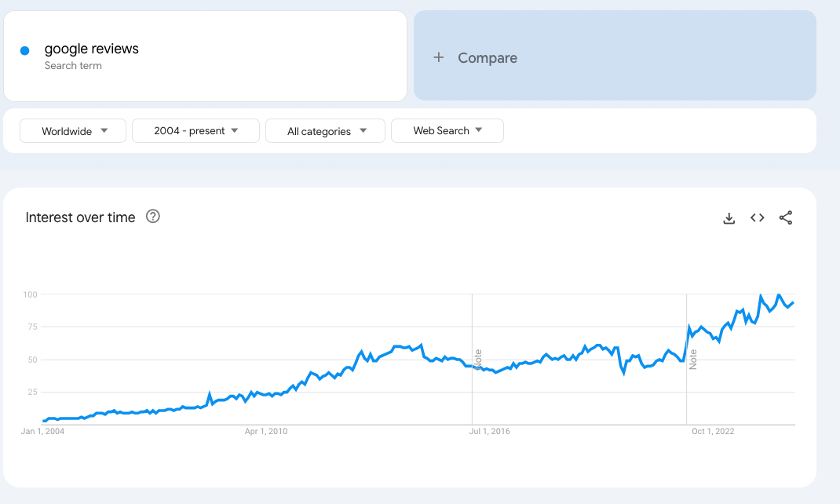This screenshot has height=504, width=840.
Task: Edit the google reviews search term
Action: 92,49
